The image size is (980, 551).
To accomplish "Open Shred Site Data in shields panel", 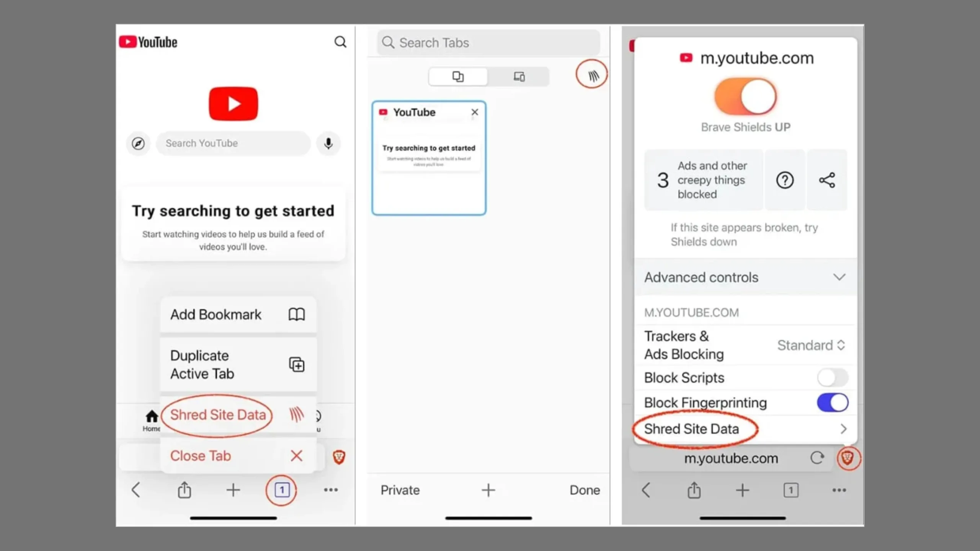I will pos(745,429).
